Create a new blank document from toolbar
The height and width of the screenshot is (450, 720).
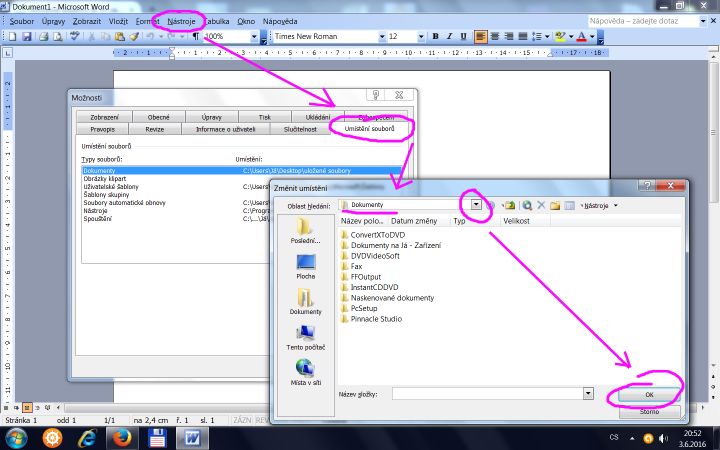click(13, 36)
